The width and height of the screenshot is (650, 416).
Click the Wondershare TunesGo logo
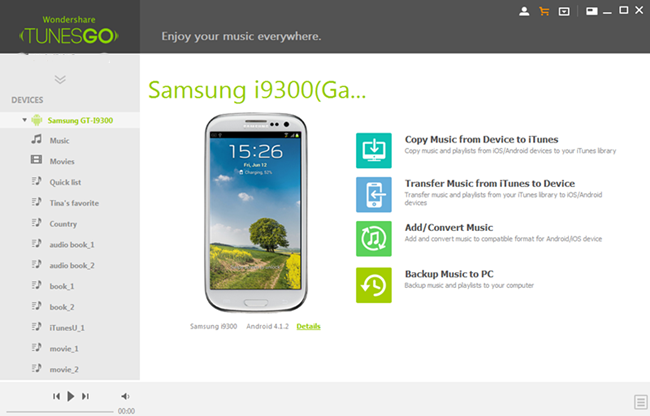click(x=69, y=30)
